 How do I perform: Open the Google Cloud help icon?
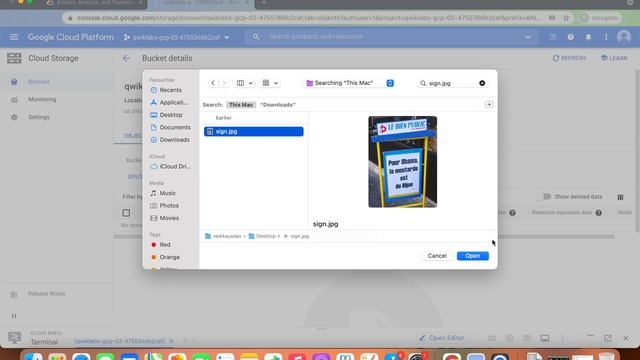pos(571,37)
